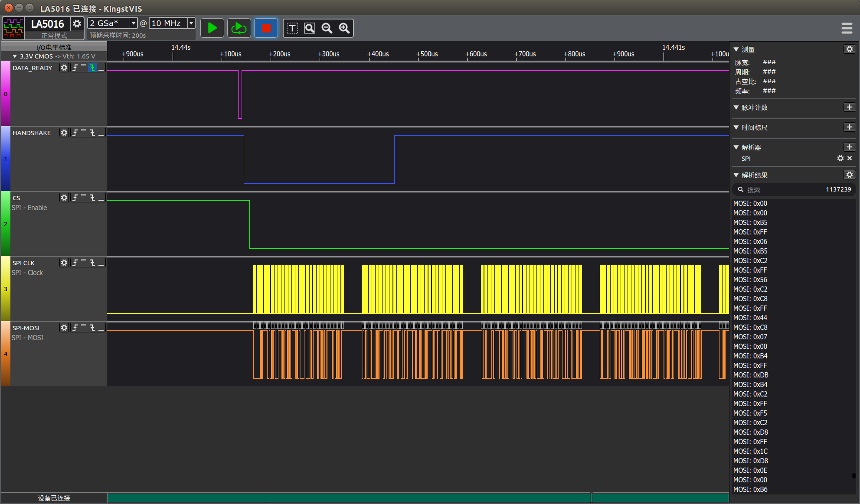Collapse the 解析结果 decode results section
860x504 pixels.
(736, 175)
